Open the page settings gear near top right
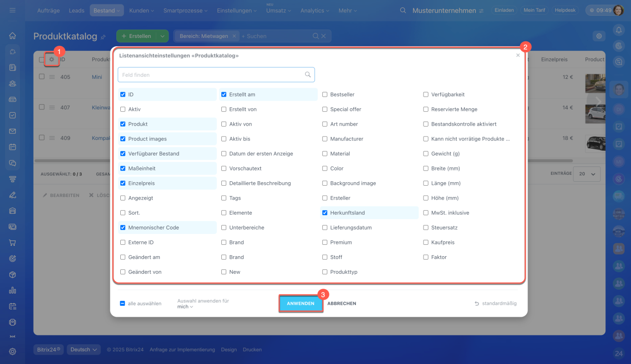The image size is (631, 364). pos(599,36)
